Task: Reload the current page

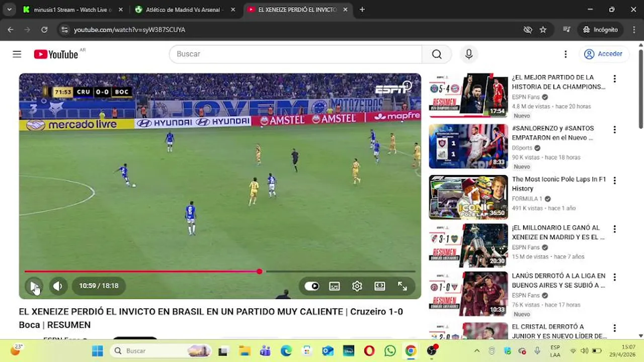Action: (44, 30)
